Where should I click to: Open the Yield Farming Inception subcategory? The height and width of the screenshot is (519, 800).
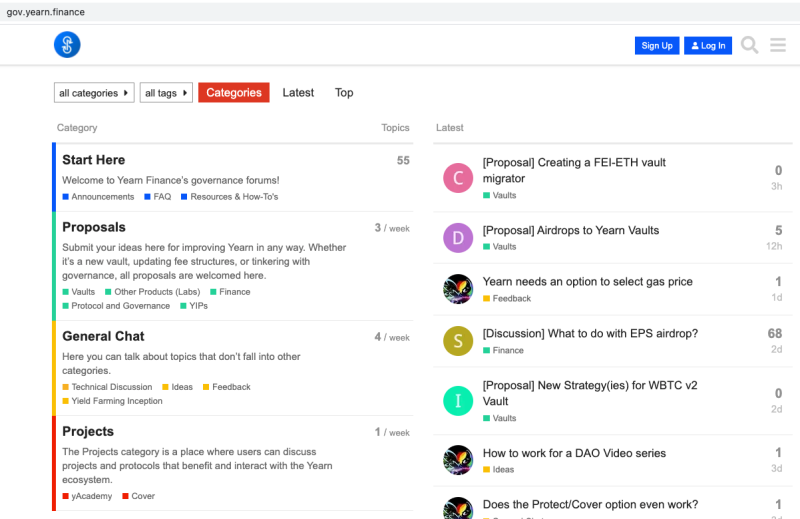112,401
